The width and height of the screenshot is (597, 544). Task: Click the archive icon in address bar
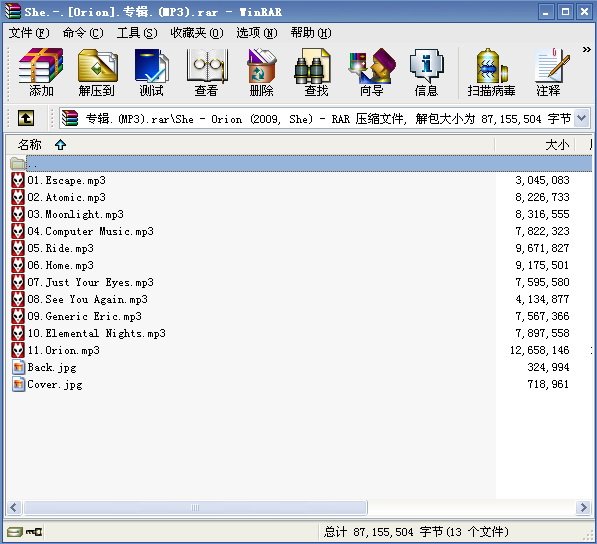pyautogui.click(x=70, y=118)
